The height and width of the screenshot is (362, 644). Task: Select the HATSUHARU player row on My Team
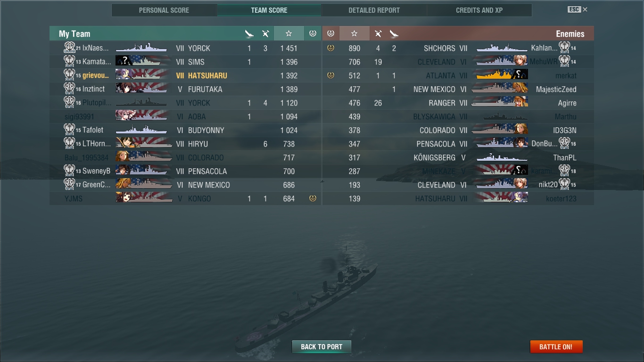[x=185, y=75]
